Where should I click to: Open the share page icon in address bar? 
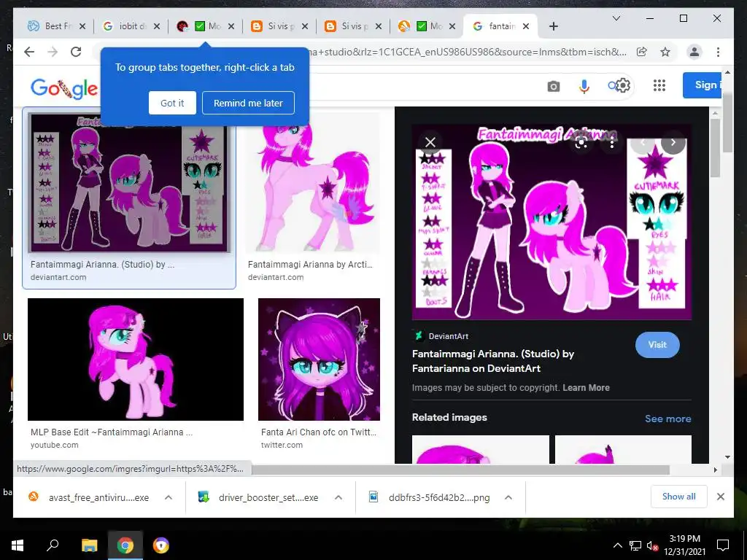(642, 52)
